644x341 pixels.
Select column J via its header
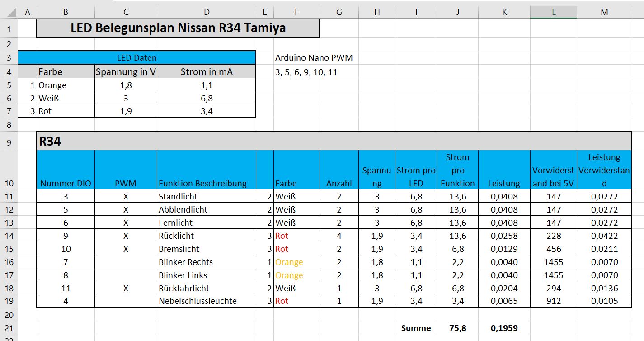pyautogui.click(x=458, y=12)
